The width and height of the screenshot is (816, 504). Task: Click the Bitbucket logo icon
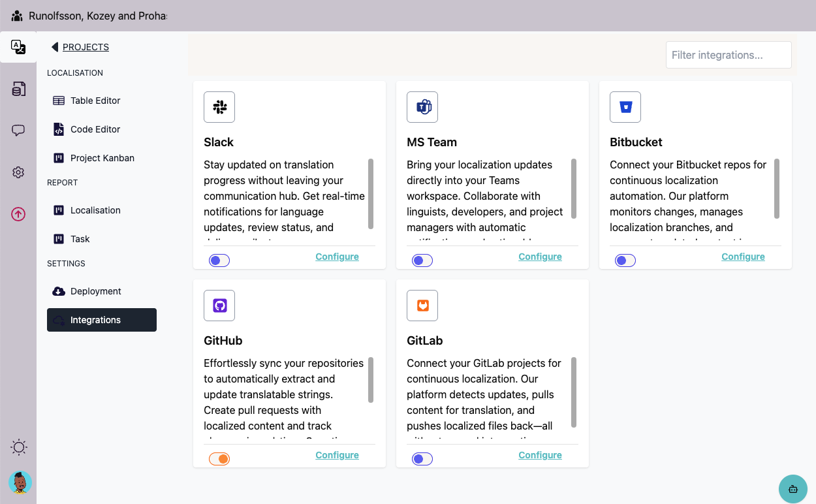tap(625, 107)
